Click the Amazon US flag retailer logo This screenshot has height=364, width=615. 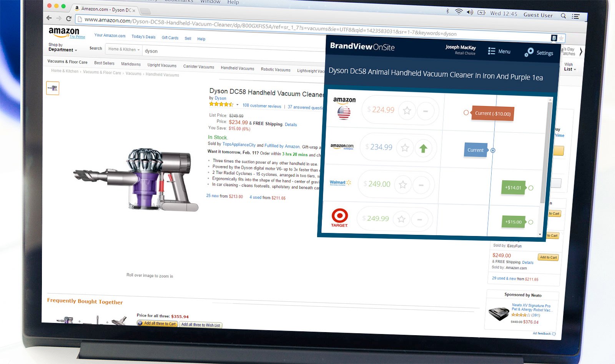click(344, 108)
